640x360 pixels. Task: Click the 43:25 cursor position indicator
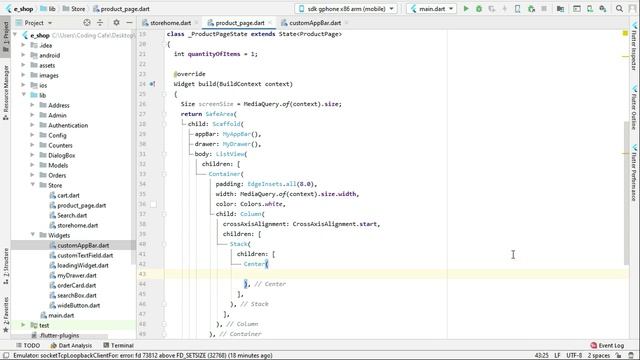tap(542, 356)
